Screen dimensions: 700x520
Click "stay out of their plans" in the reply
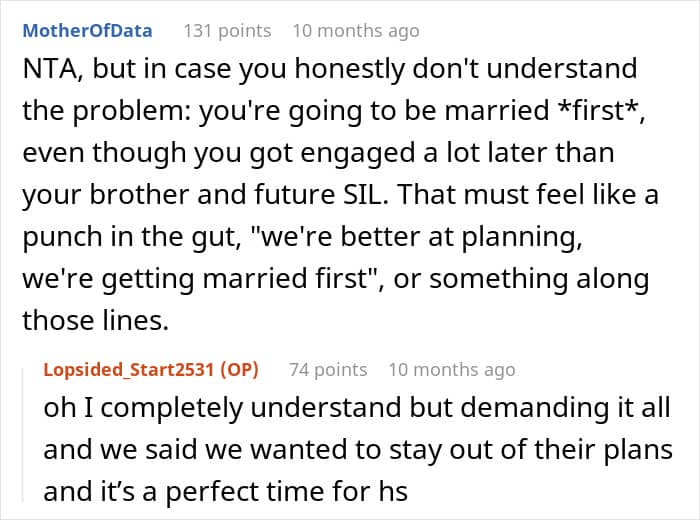[x=531, y=449]
